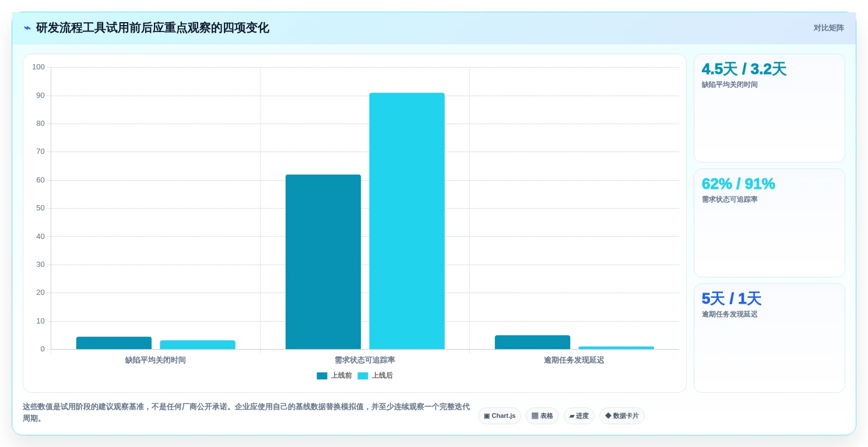The height and width of the screenshot is (447, 868).
Task: Click the 逾期任务发现延迟 axis label under chart
Action: tap(574, 360)
